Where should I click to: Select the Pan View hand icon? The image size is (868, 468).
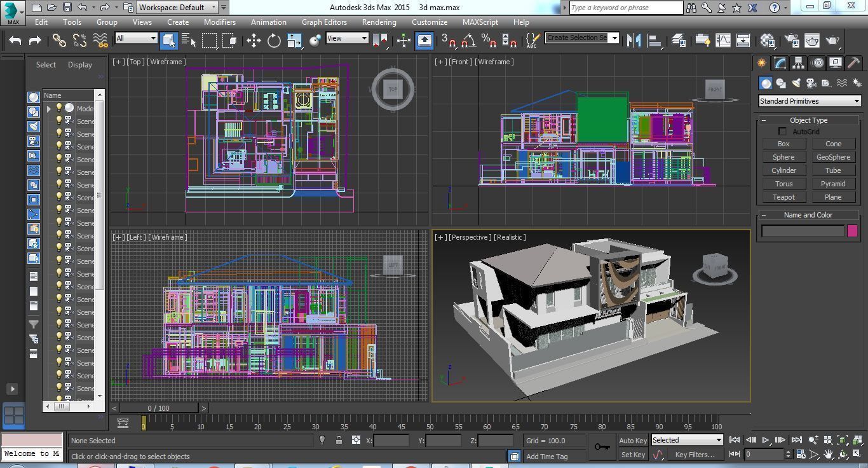coord(829,455)
